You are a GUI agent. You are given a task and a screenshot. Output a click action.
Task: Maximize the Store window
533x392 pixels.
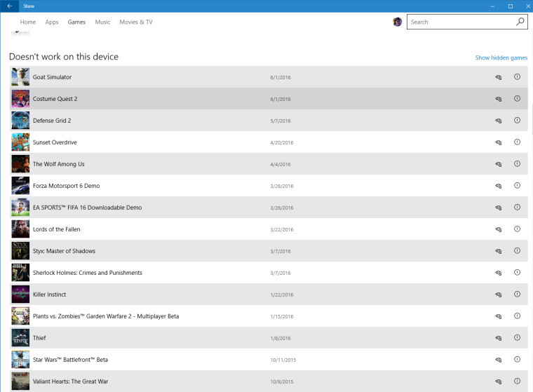(511, 6)
